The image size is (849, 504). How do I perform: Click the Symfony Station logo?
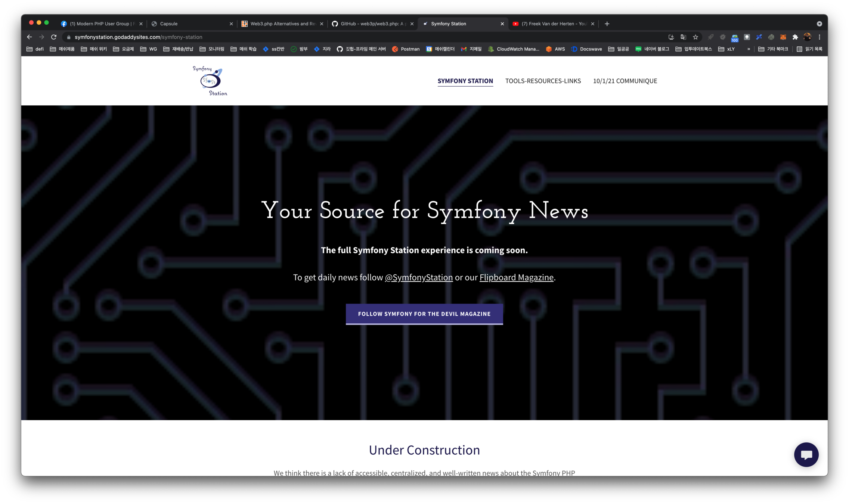pos(210,81)
